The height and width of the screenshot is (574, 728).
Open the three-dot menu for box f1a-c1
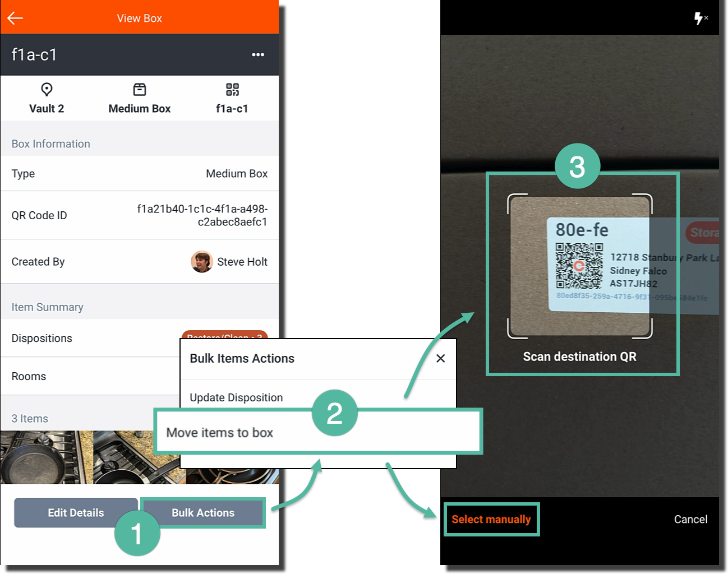[258, 54]
